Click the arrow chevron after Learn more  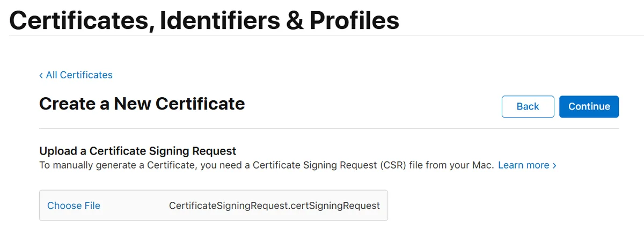pos(554,165)
